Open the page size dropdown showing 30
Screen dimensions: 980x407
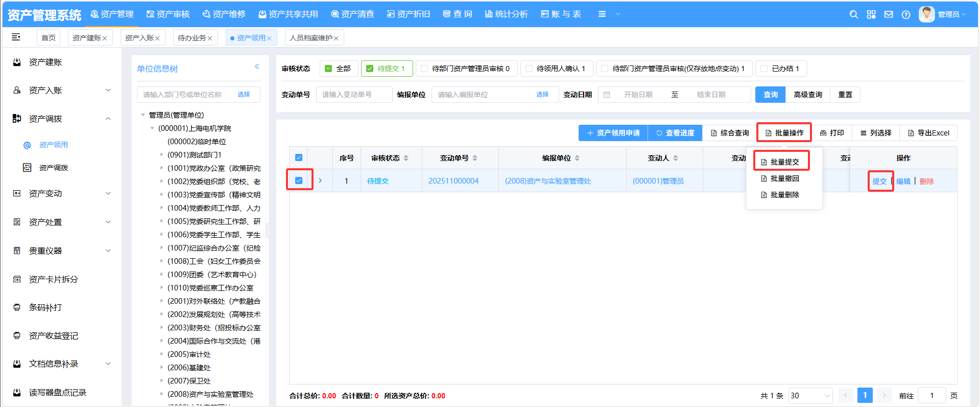pos(810,396)
